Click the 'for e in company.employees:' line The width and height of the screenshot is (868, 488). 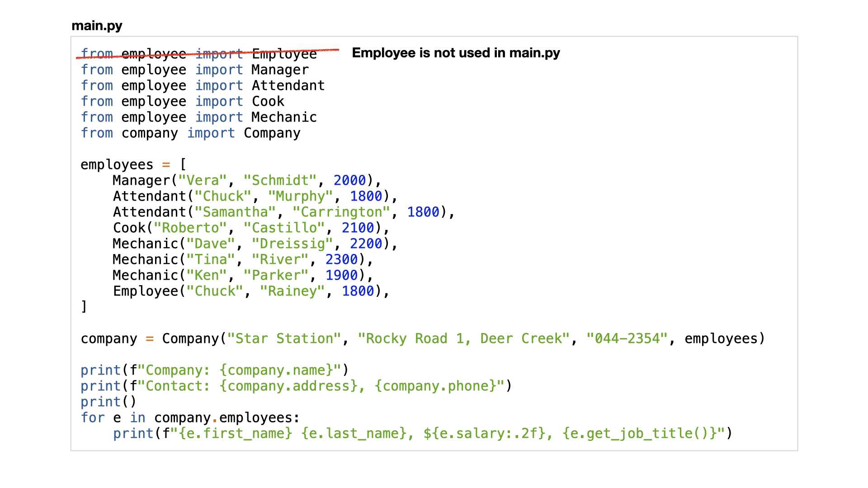[x=190, y=418]
